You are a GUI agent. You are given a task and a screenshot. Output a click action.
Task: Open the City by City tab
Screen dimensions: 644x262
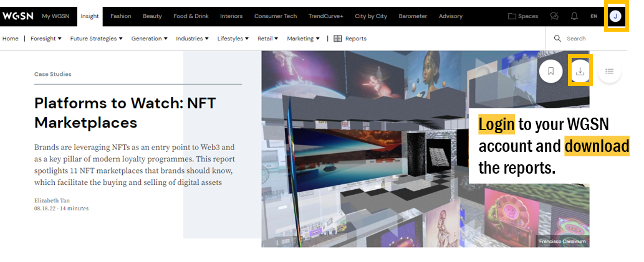[x=371, y=16]
